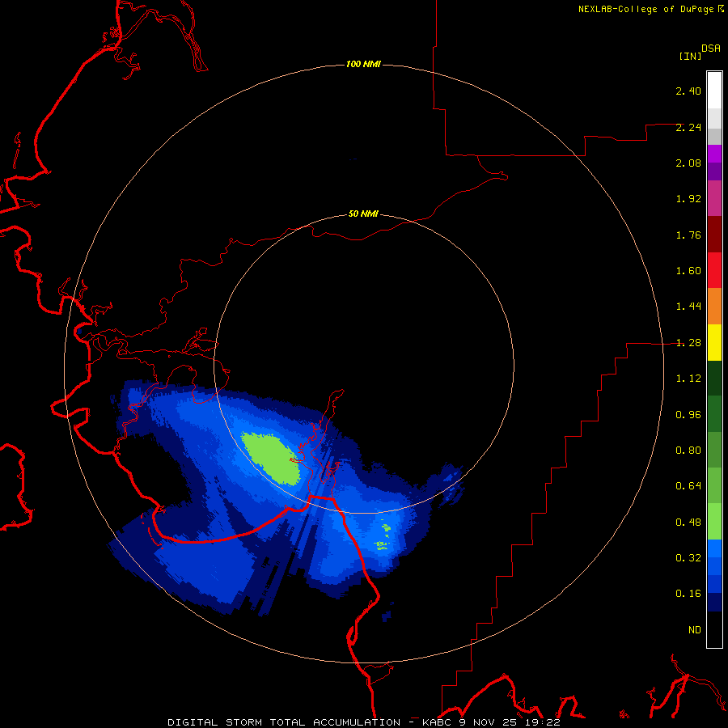Viewport: 728px width, 728px height.
Task: Click the DSA product label
Action: coord(711,48)
